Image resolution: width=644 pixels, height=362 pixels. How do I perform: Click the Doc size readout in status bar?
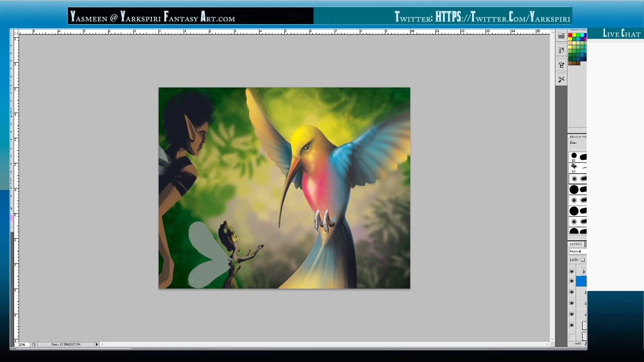click(66, 344)
